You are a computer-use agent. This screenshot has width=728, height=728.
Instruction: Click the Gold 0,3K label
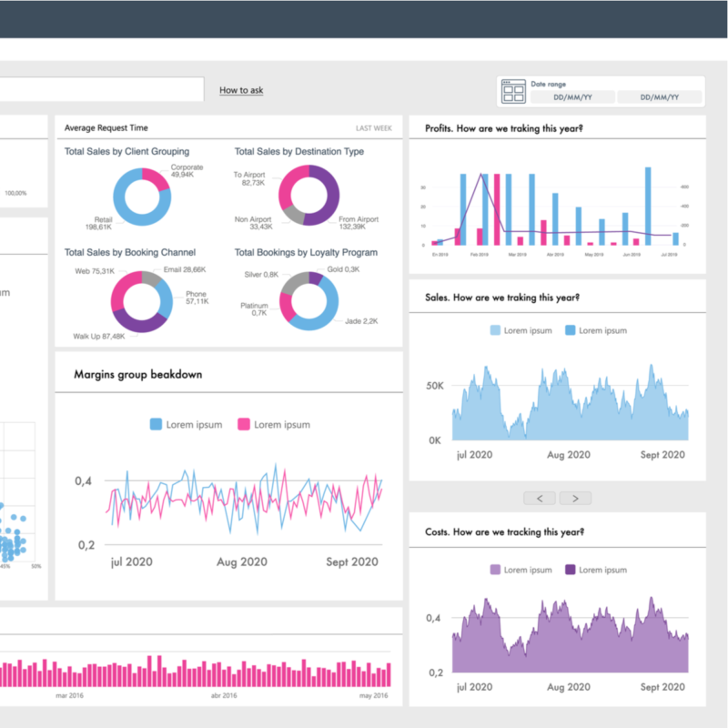[x=343, y=269]
